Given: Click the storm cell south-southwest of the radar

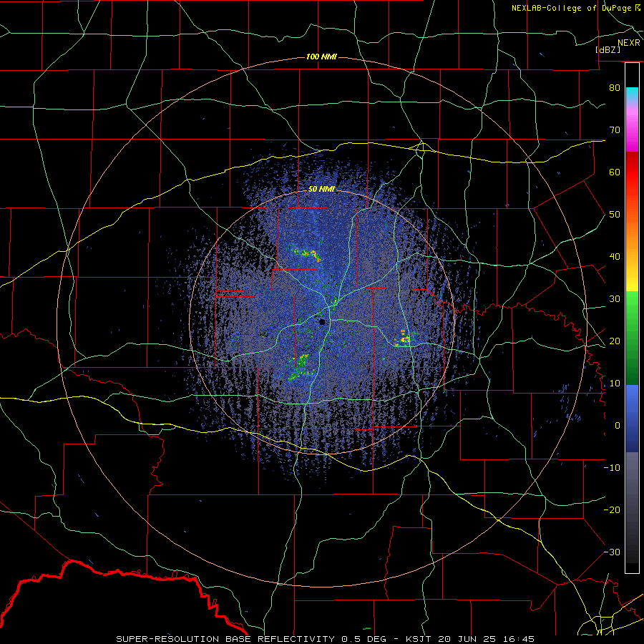Looking at the screenshot, I should coord(301,367).
